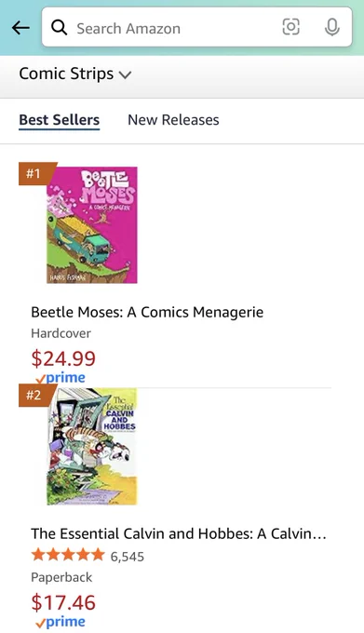The width and height of the screenshot is (364, 633).
Task: Open The Essential Calvin and Hobbes title link
Action: coord(179,533)
